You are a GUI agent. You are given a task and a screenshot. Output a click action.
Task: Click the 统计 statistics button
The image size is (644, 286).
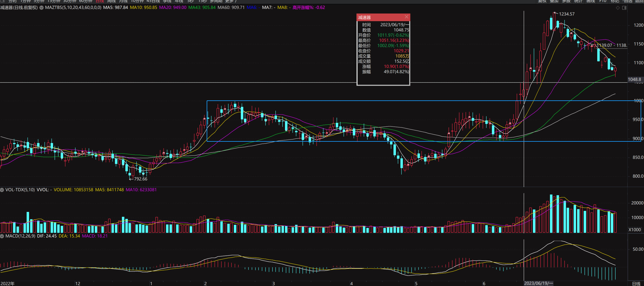[578, 1]
